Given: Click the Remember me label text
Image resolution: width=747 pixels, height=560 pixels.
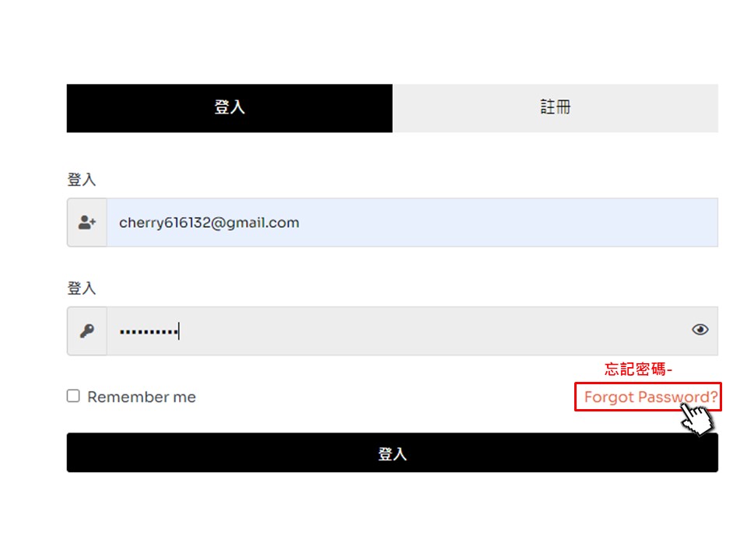Looking at the screenshot, I should coord(142,397).
